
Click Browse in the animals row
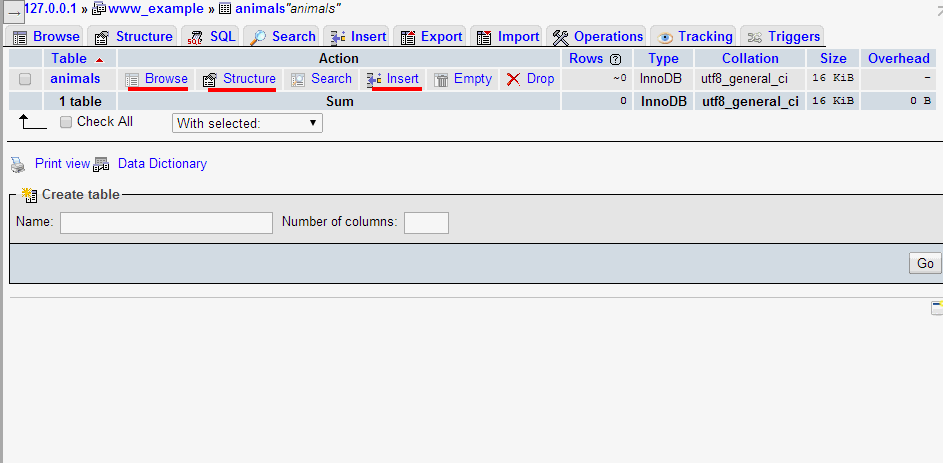click(x=166, y=79)
